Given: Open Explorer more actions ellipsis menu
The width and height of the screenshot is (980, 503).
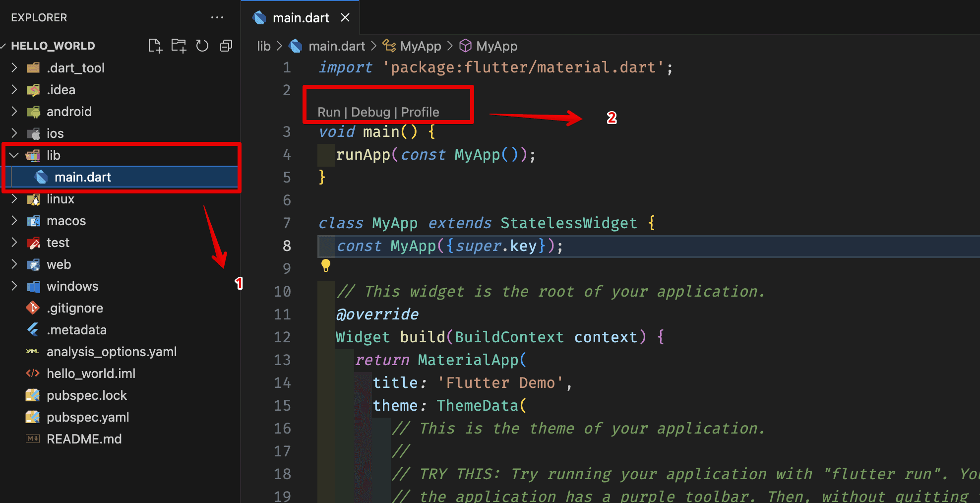Looking at the screenshot, I should [x=217, y=17].
